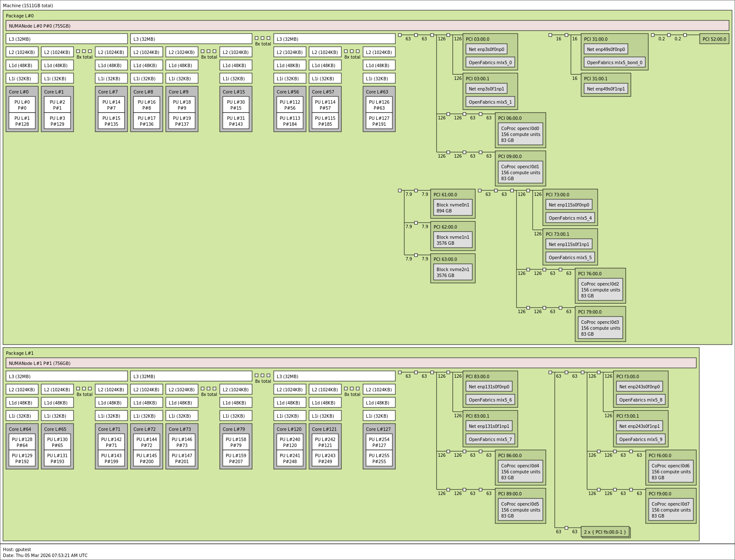Image resolution: width=735 pixels, height=560 pixels.
Task: Select 'CoProc opencl0d7' coprocessor box
Action: point(671,510)
